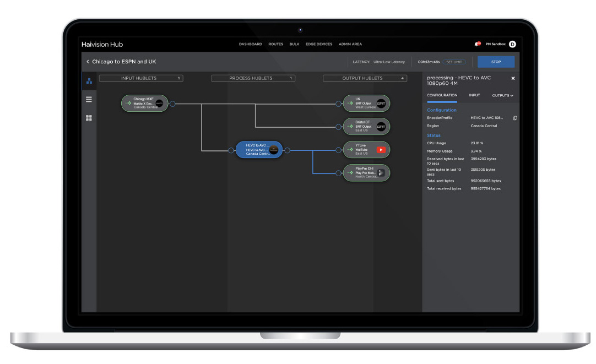Click the CPU Usage value 23.81 %
Screen dimensions: 596x364
point(477,143)
